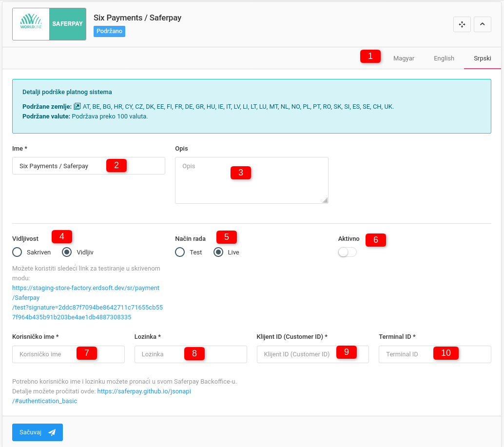Click the Worldline Saferpay logo
504x447 pixels.
49,24
